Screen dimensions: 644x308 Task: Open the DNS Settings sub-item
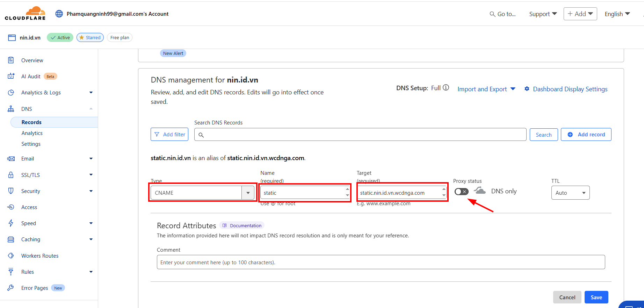point(31,144)
